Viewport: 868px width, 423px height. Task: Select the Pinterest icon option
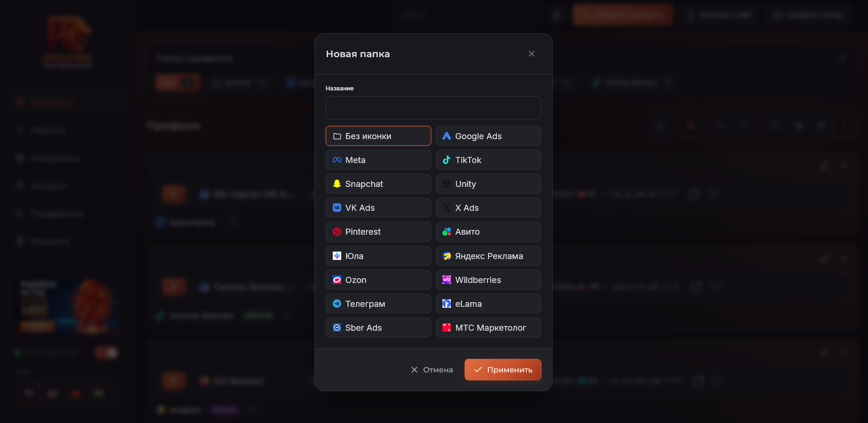(x=378, y=231)
